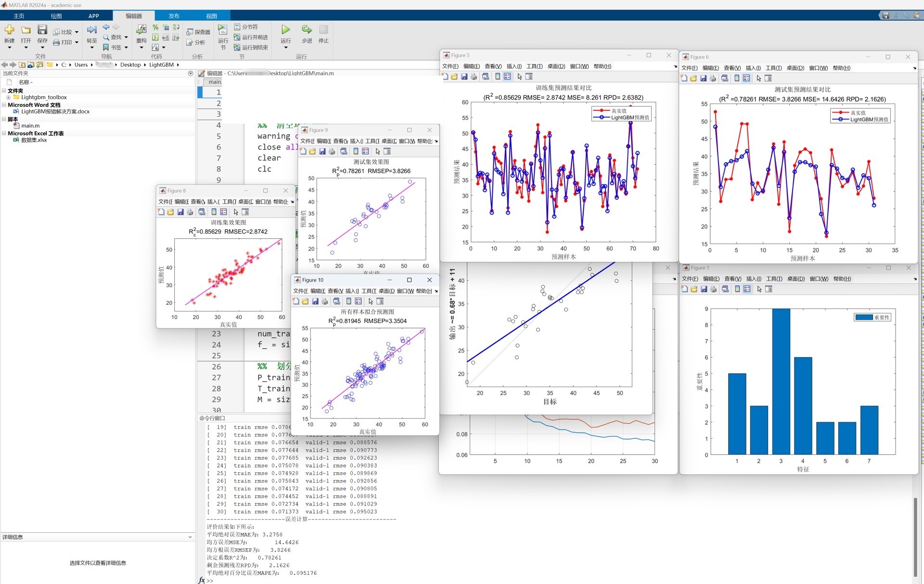Open the Compare (比较) dropdown arrow
This screenshot has height=584, width=924.
click(x=77, y=32)
